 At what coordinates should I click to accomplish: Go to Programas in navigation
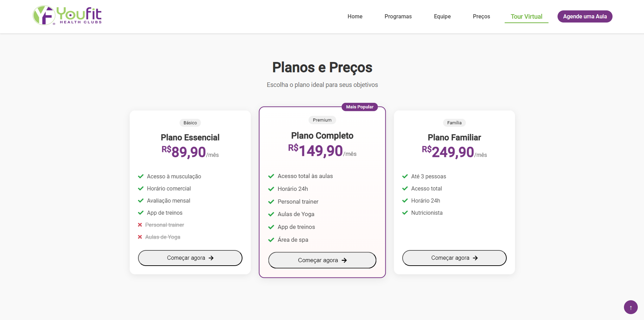[398, 16]
